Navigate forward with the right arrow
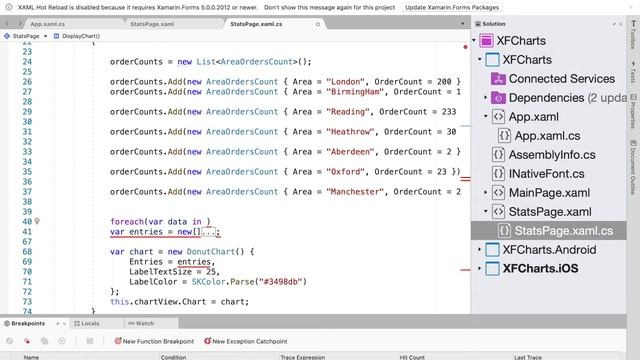Viewport: 640px width, 360px height. tap(19, 24)
